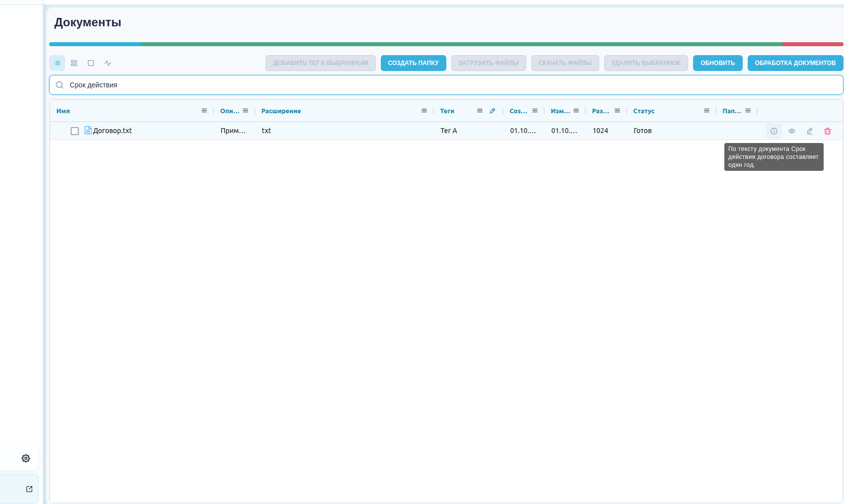Click the СОЗДАТЬ ПАПКУ button
Screen dimensions: 844x504
click(414, 63)
